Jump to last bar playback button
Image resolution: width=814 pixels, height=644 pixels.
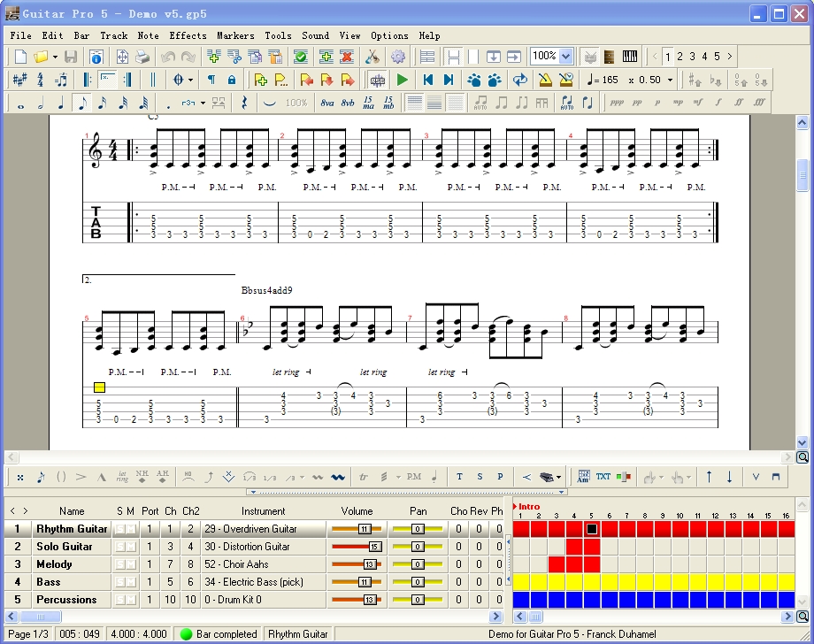pos(448,80)
